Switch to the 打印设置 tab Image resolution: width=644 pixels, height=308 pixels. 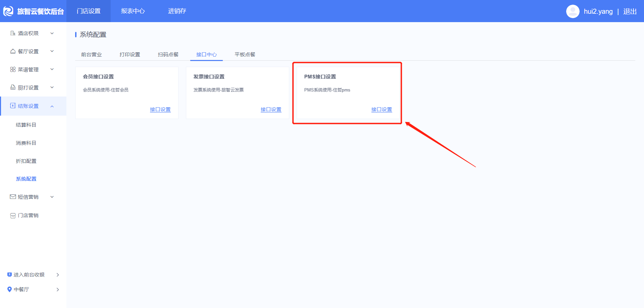130,54
